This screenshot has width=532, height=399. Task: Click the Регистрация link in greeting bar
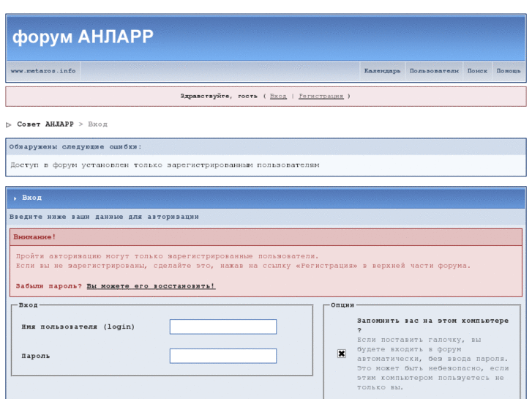[x=321, y=96]
